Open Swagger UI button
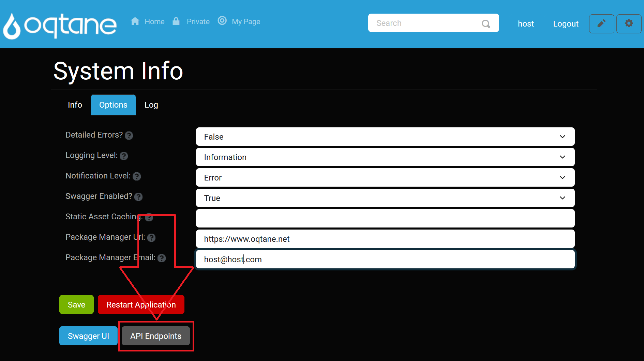 pos(88,336)
